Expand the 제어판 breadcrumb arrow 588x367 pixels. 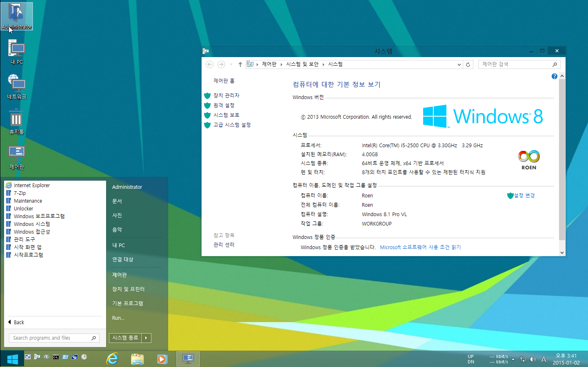point(282,64)
